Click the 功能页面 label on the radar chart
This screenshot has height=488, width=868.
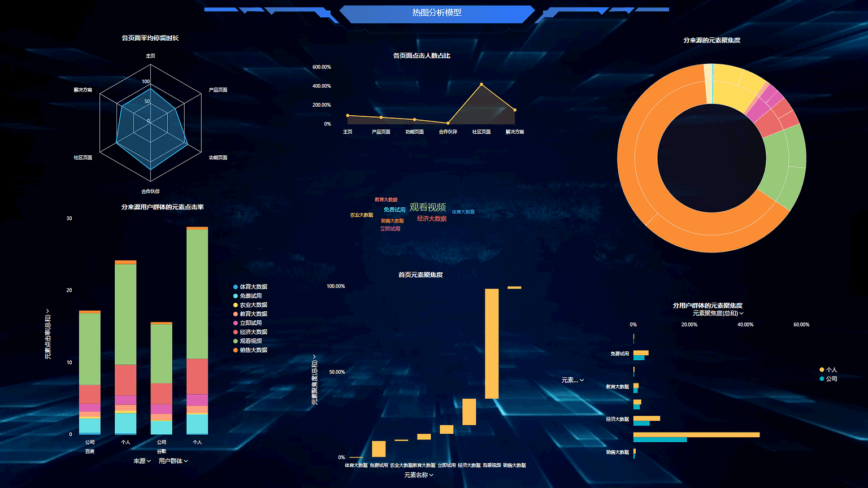point(218,158)
